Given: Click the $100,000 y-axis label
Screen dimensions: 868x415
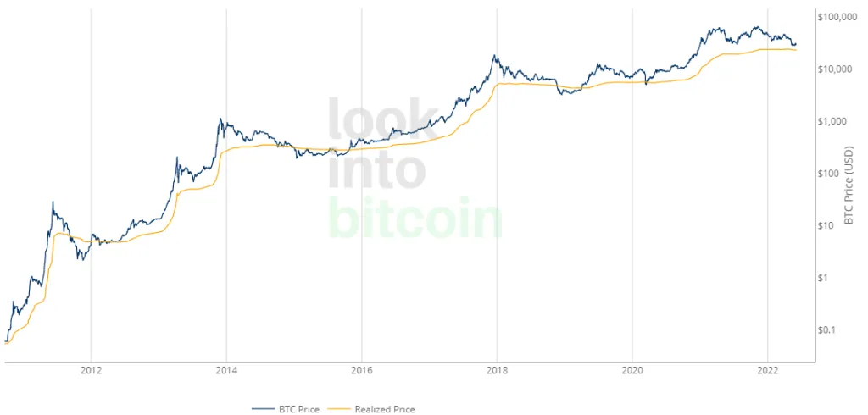Looking at the screenshot, I should pos(835,16).
